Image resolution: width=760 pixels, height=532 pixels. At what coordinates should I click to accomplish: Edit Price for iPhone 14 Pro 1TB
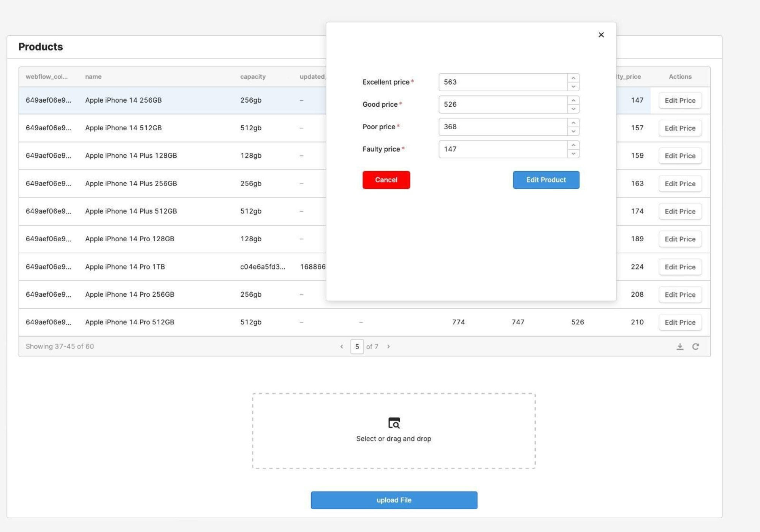coord(680,267)
